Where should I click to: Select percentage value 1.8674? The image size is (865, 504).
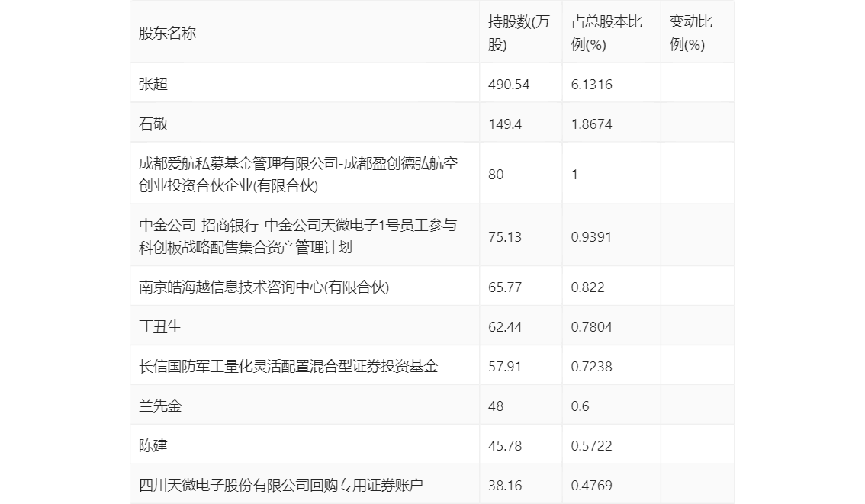pyautogui.click(x=591, y=124)
